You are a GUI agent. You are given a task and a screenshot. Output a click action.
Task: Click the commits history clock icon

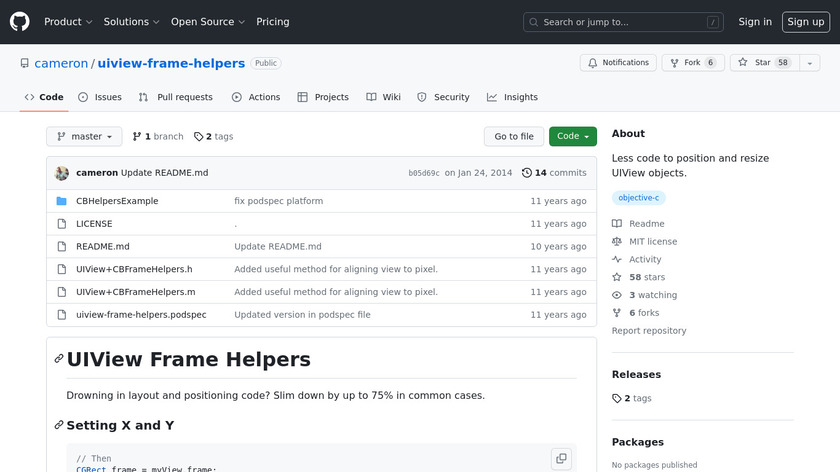pos(527,173)
